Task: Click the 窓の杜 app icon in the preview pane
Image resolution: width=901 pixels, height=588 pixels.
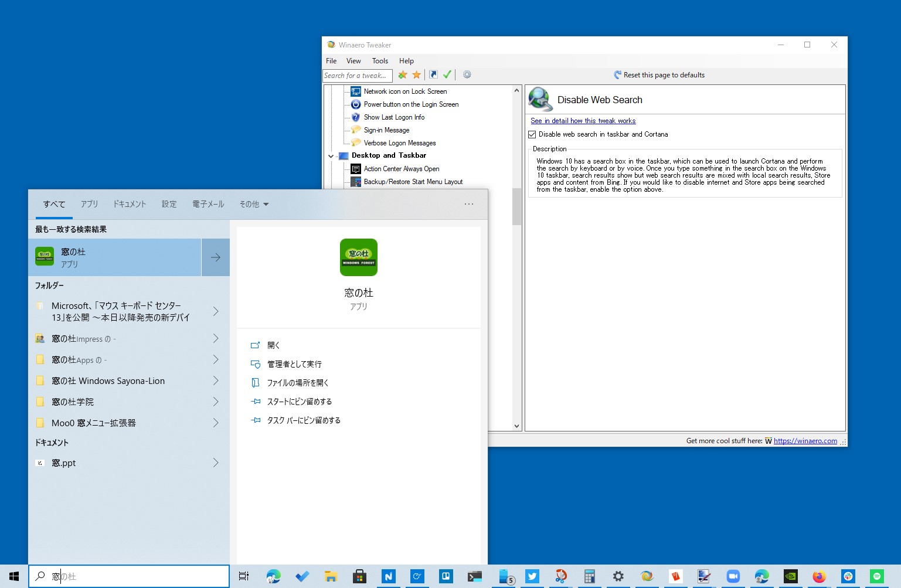Action: tap(358, 257)
